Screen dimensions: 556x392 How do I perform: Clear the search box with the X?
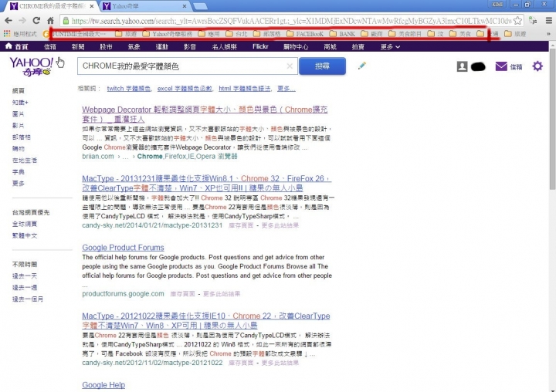[290, 66]
